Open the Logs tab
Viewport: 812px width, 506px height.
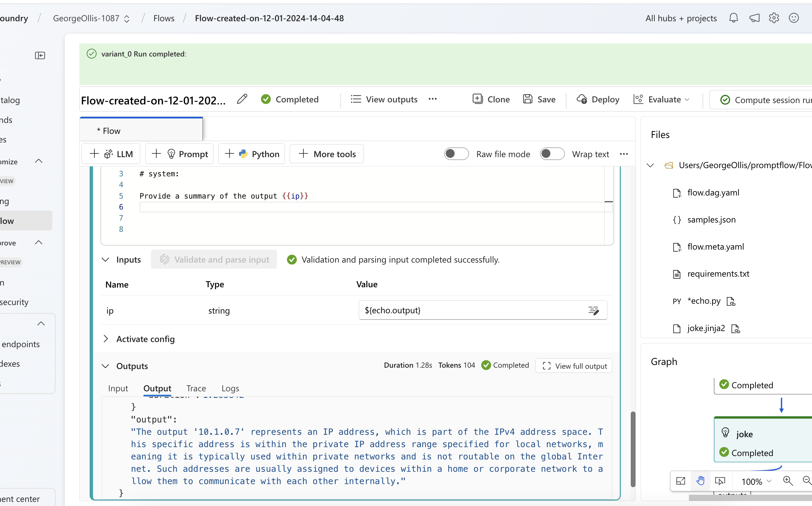230,388
